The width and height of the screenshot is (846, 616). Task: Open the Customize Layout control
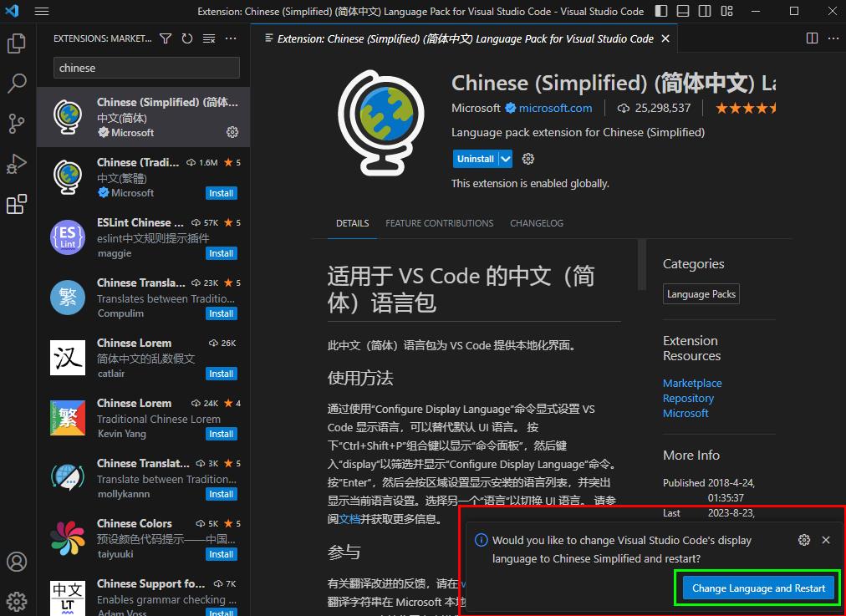pos(727,12)
